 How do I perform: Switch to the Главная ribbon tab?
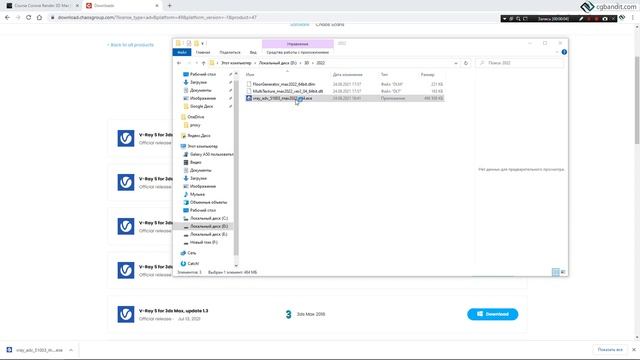tap(202, 52)
